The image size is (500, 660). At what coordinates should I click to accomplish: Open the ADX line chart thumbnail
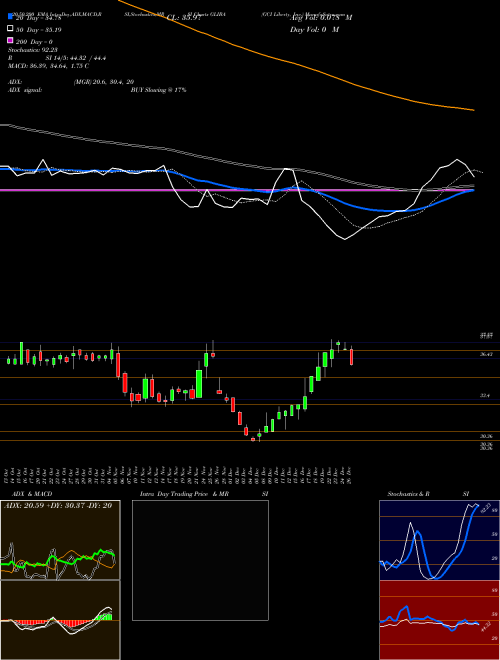pyautogui.click(x=60, y=540)
